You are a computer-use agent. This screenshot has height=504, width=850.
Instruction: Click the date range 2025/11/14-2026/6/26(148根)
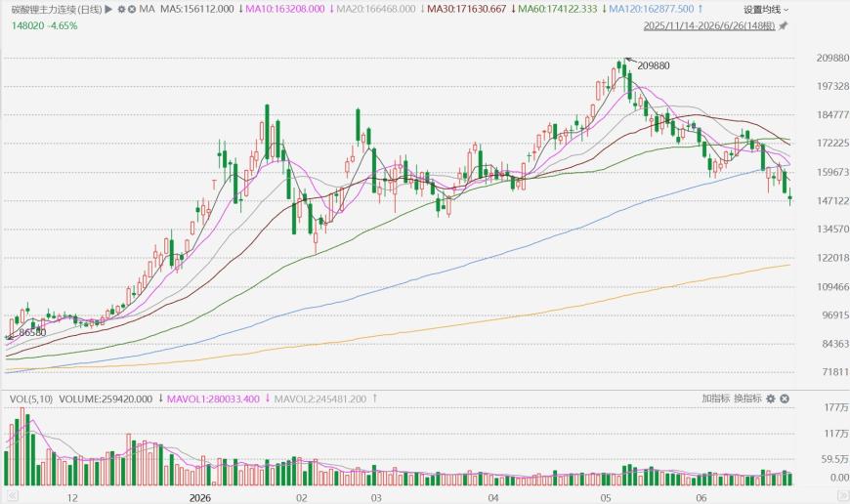[x=709, y=26]
